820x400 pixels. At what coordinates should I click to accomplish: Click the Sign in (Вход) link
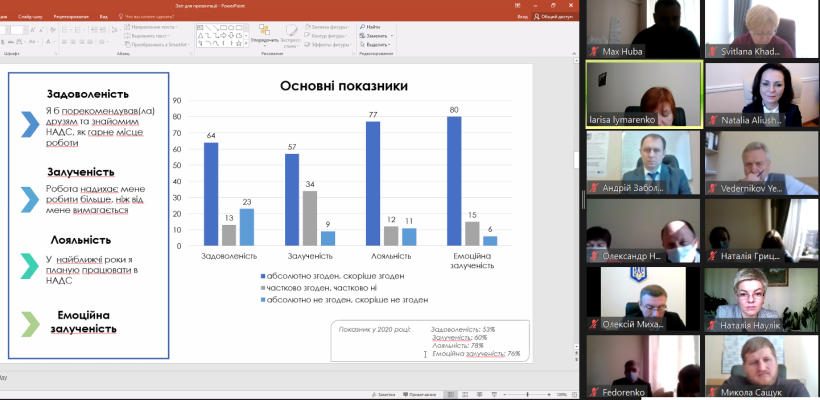(522, 17)
